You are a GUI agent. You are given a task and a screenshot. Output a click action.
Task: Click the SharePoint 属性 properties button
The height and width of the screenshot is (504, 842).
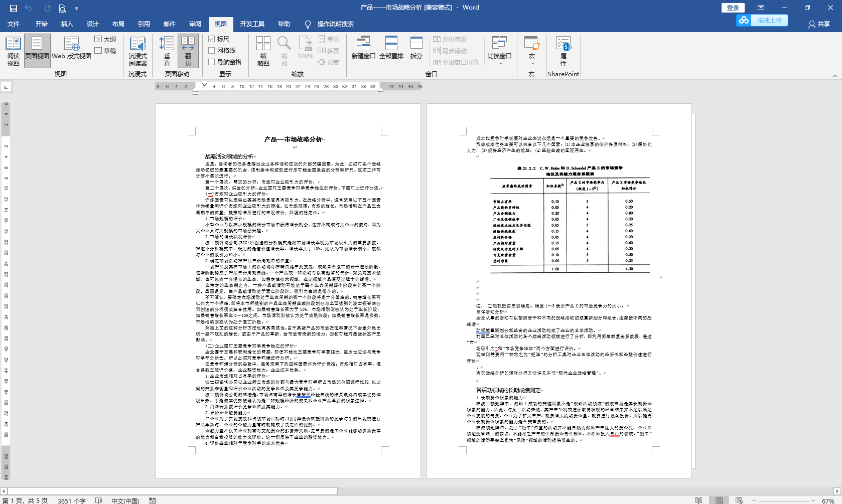[564, 51]
